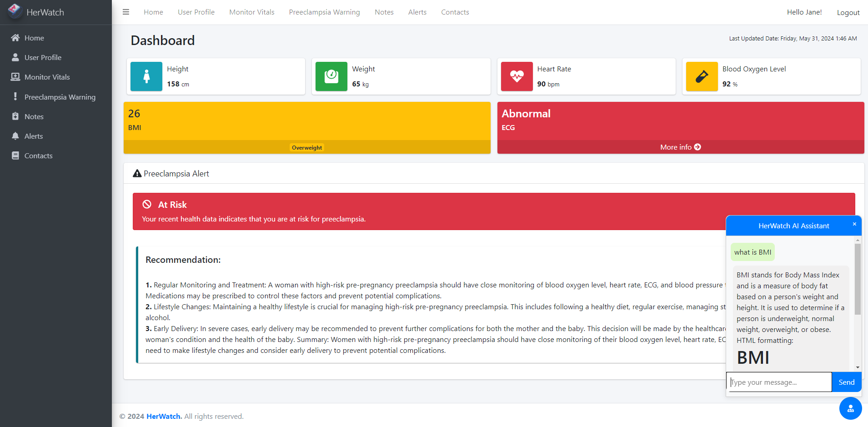The height and width of the screenshot is (427, 868).
Task: Click the User Profile person icon
Action: coord(15,57)
